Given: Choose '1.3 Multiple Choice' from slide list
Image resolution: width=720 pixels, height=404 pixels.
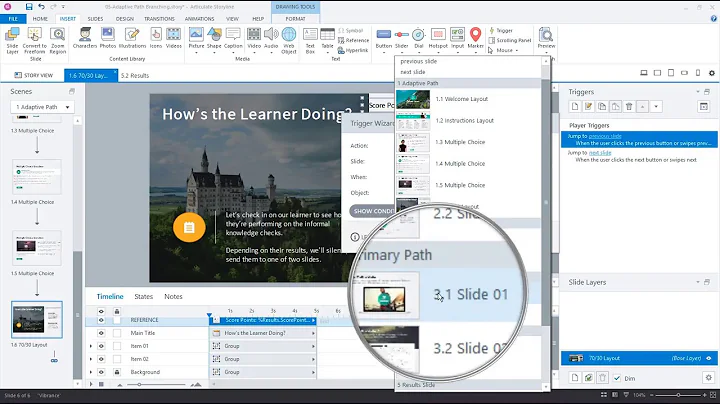Looking at the screenshot, I should click(x=468, y=142).
